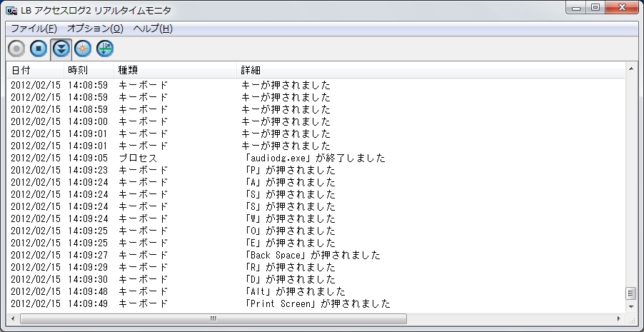Click the vertical scrollbar up arrow
Image resolution: width=644 pixels, height=332 pixels.
coord(631,69)
